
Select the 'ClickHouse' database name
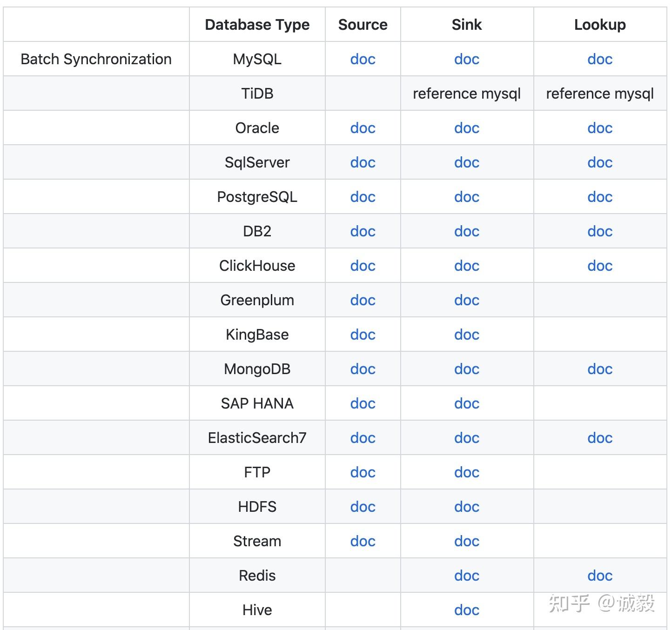tap(257, 266)
